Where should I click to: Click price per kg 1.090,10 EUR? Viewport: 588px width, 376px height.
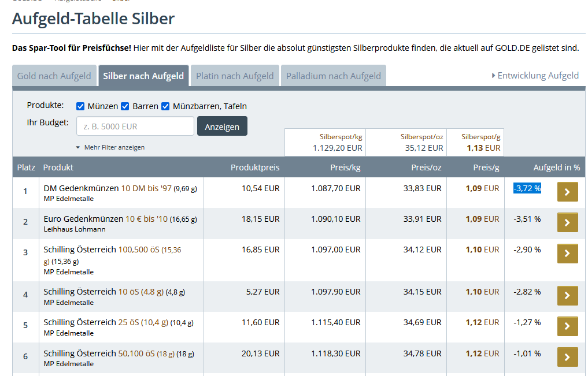point(335,219)
